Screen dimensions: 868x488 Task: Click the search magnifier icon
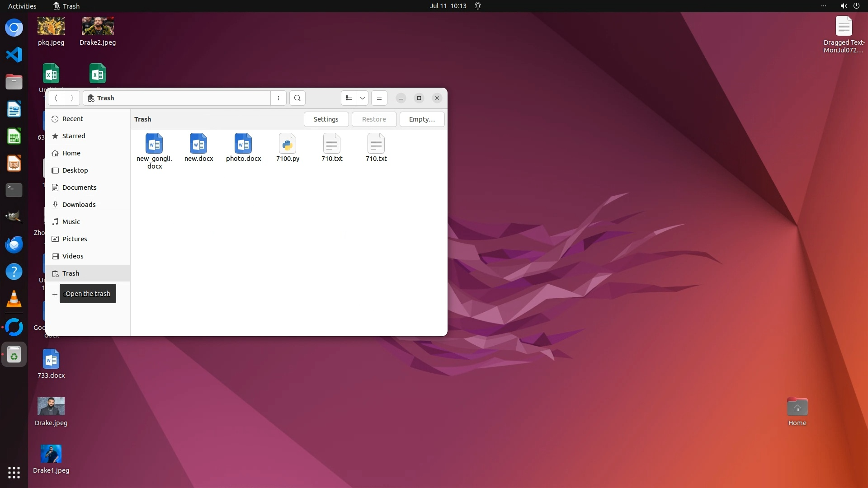(297, 98)
